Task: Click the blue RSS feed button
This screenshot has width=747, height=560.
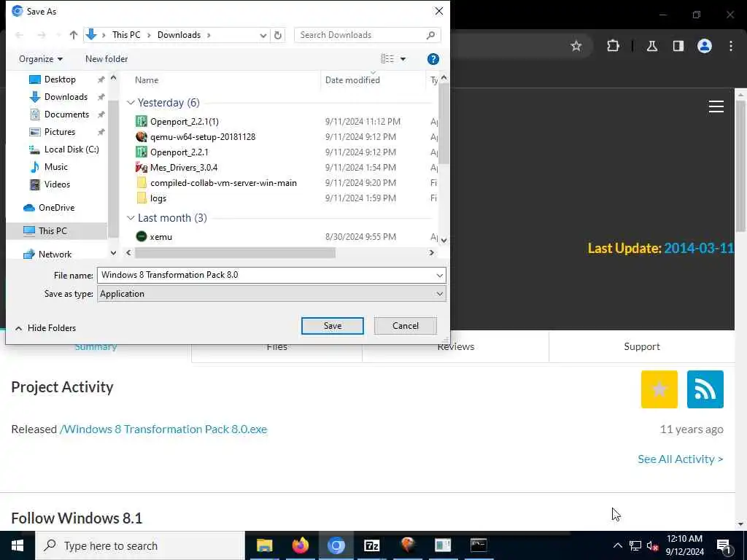Action: point(705,389)
